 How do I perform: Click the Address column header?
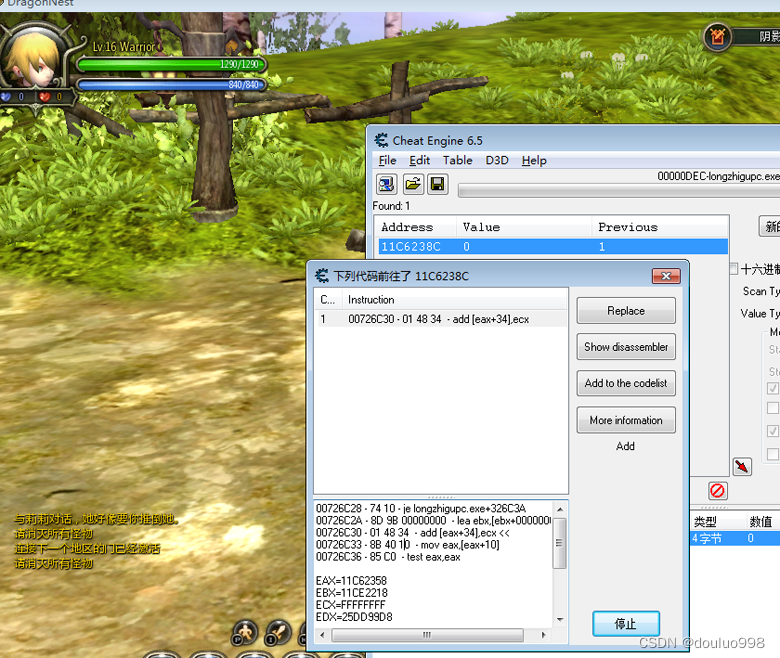416,227
